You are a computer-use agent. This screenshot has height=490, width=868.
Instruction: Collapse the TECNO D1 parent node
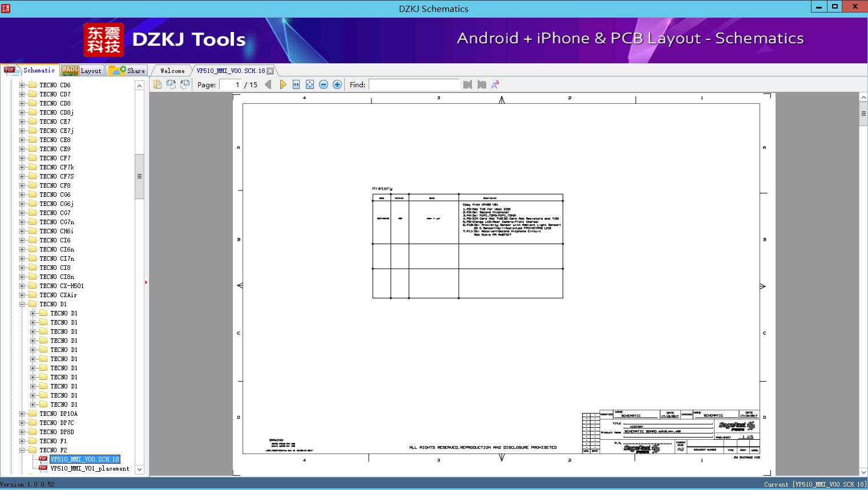22,304
